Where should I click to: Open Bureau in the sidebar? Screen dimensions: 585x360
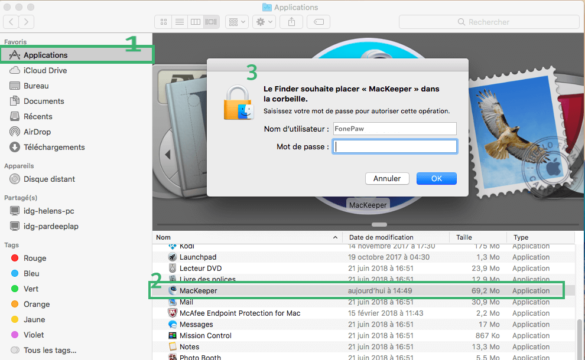(36, 86)
